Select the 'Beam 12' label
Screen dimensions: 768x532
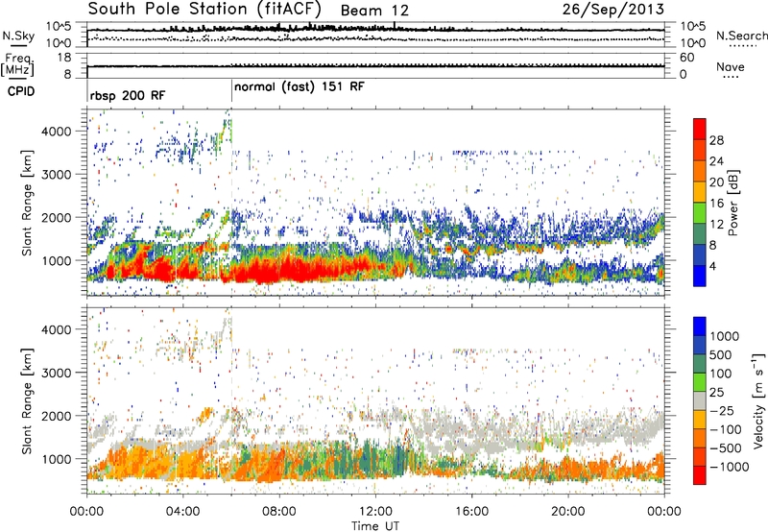pyautogui.click(x=374, y=11)
